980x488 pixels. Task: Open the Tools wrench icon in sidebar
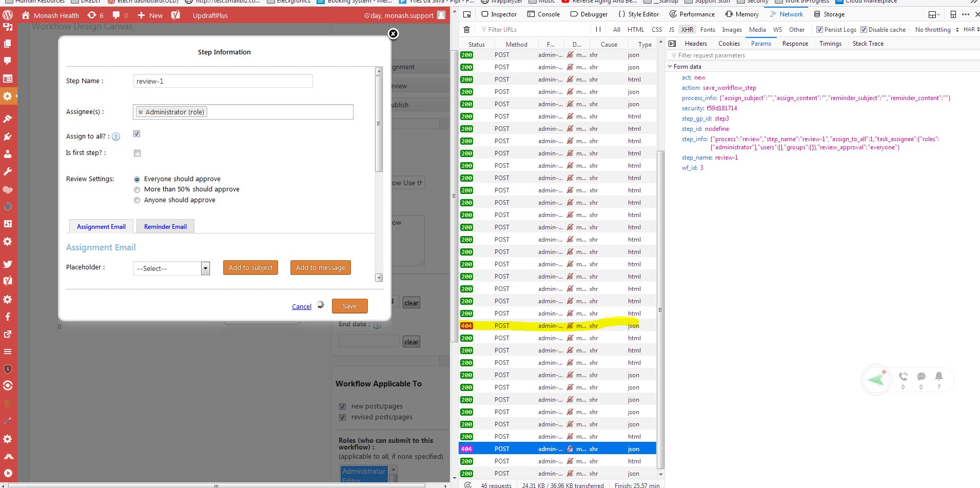pos(8,171)
